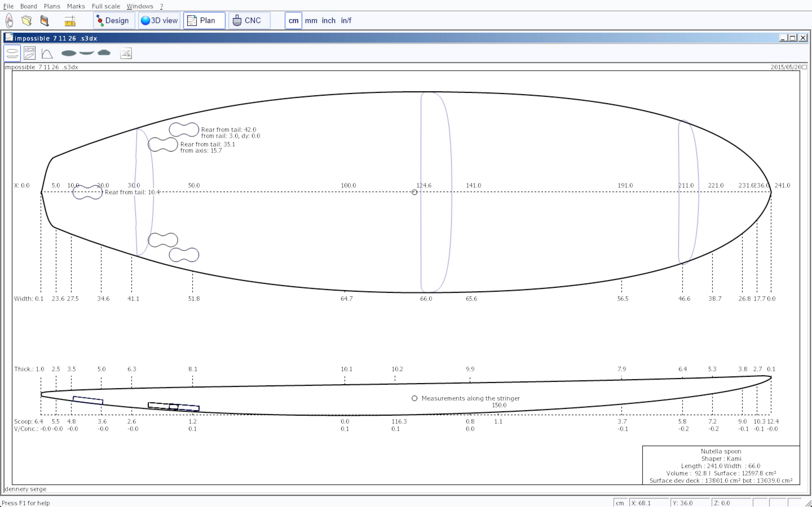
Task: Show the gray top outline template
Action: point(69,53)
